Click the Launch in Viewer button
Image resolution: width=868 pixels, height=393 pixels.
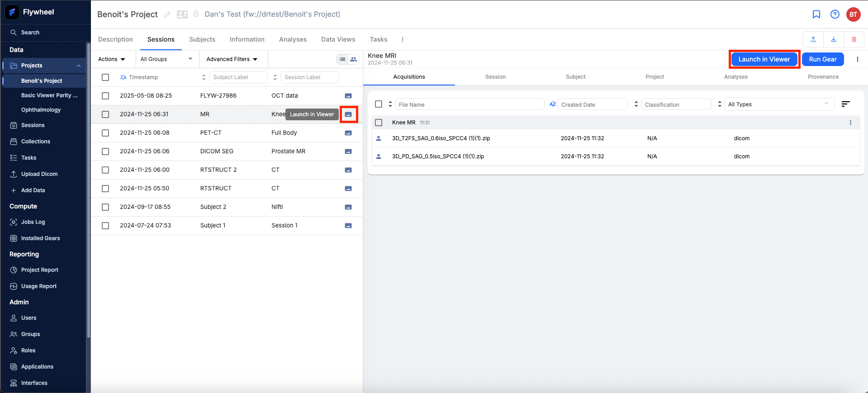point(764,59)
